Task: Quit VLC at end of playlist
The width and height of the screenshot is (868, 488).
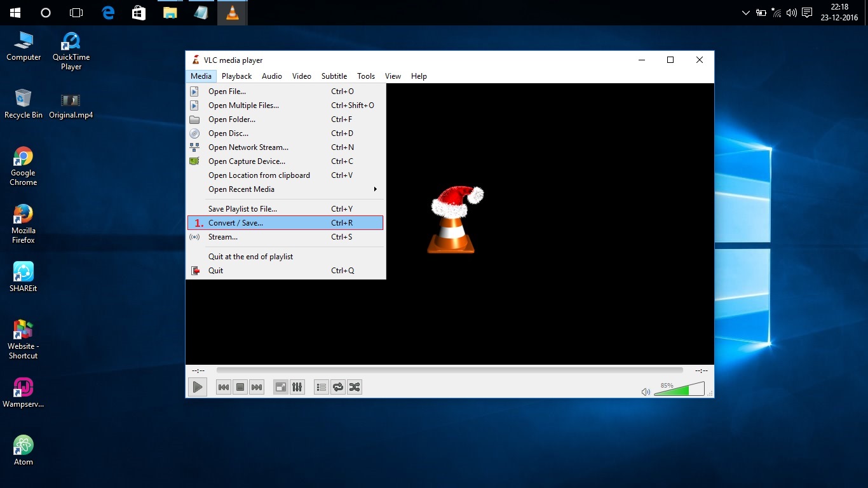Action: pyautogui.click(x=250, y=256)
